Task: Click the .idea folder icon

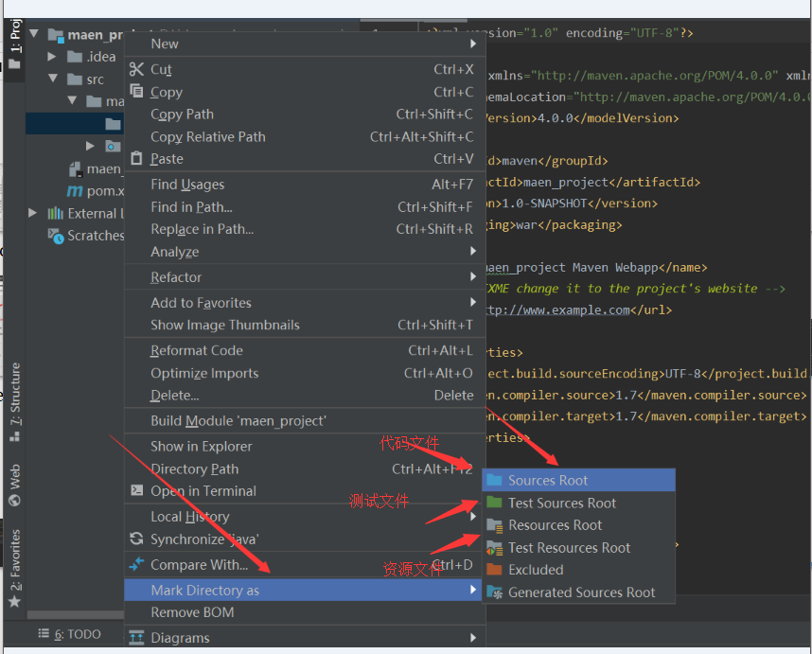Action: tap(75, 57)
